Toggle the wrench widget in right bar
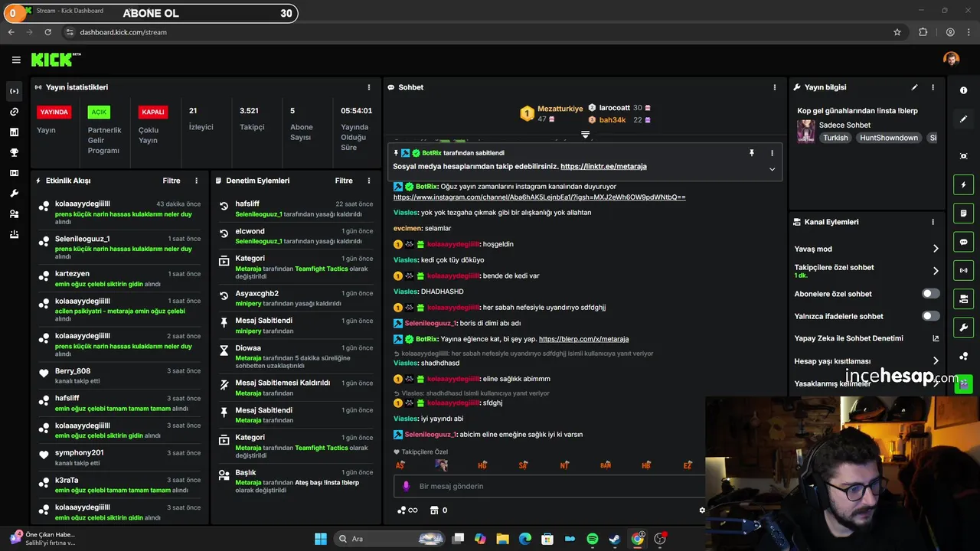 (x=963, y=328)
